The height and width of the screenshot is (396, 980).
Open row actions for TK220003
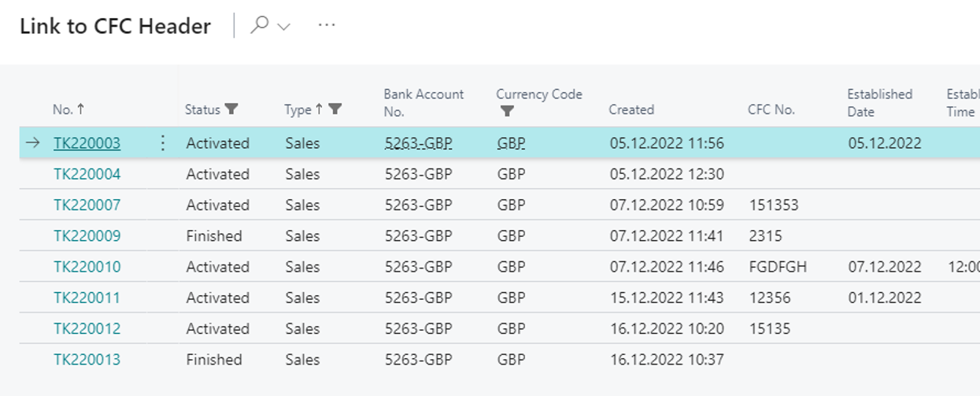163,143
